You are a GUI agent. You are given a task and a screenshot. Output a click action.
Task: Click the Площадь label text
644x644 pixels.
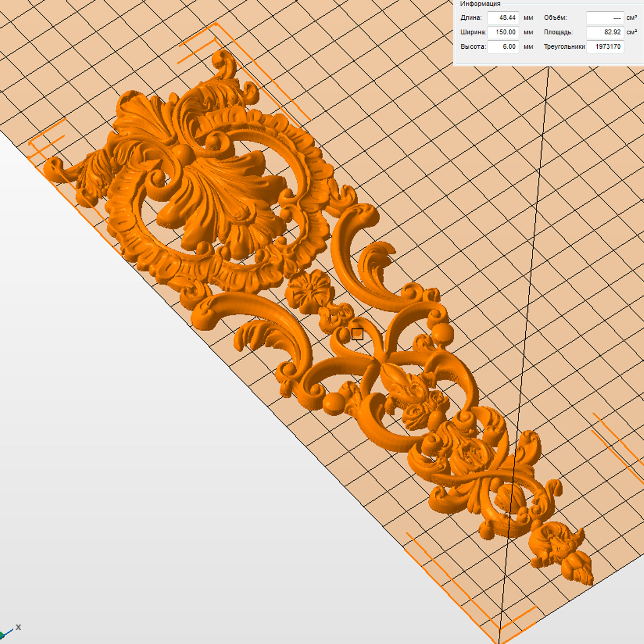[558, 32]
